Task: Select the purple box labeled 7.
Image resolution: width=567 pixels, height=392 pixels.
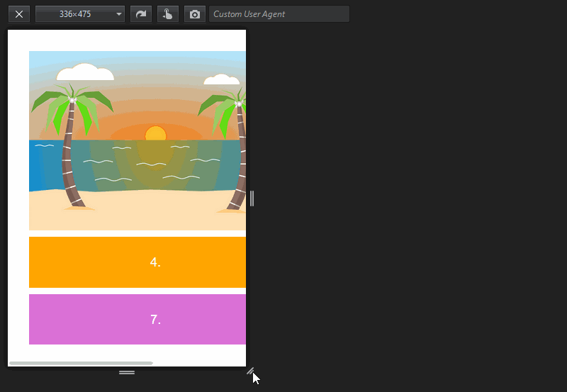Action: 137,319
